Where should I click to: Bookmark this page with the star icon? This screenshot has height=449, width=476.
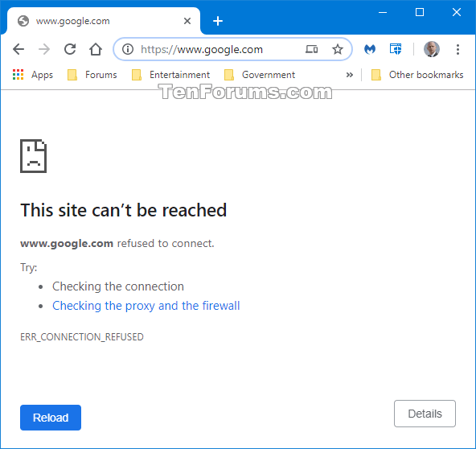coord(337,49)
